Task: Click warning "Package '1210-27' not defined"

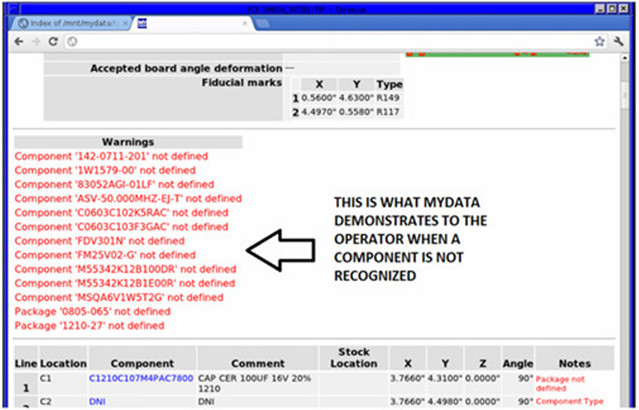Action: click(90, 326)
